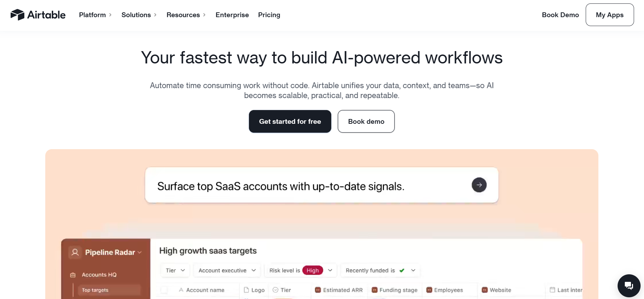Screen dimensions: 644x299
Task: Click the Website field icon
Action: click(x=485, y=290)
